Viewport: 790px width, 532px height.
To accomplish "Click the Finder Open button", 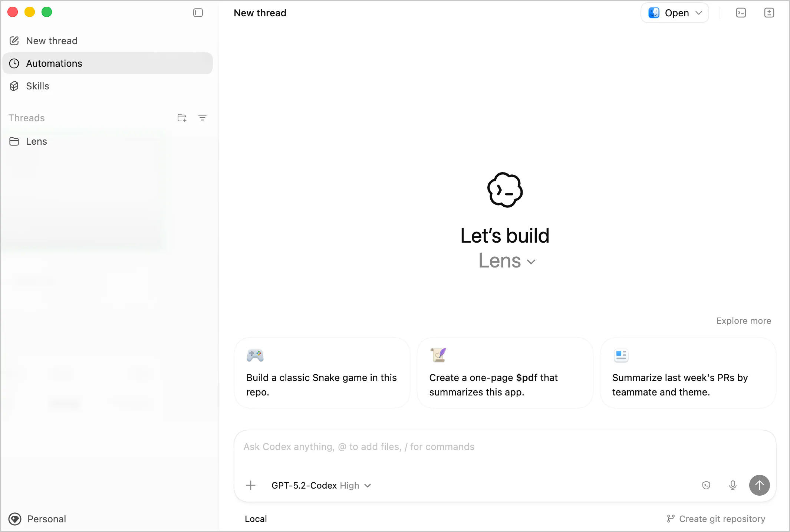I will point(675,13).
